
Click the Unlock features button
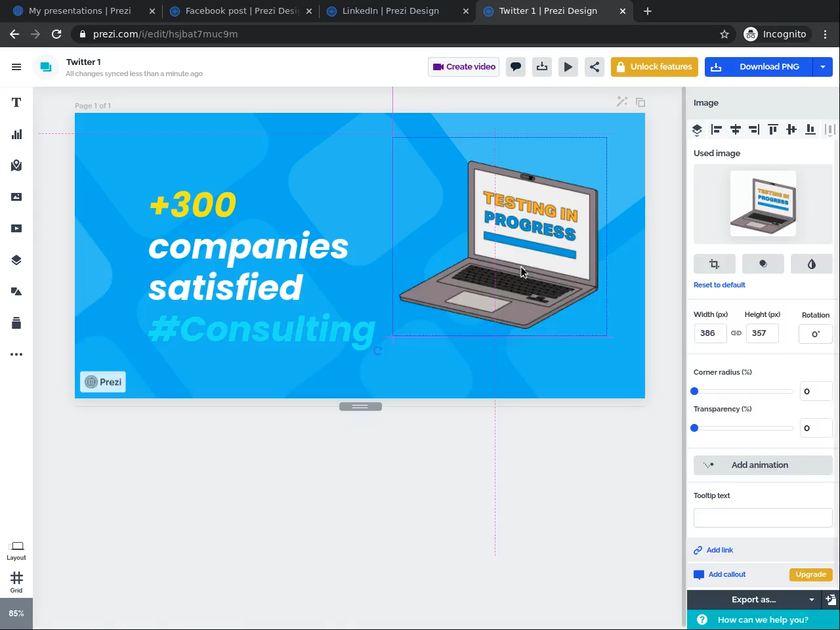(x=655, y=67)
